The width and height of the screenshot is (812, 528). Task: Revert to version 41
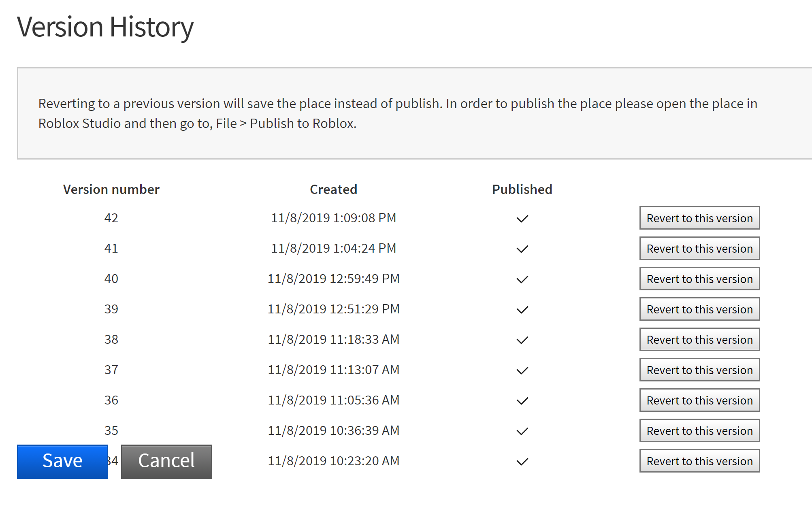(x=699, y=249)
